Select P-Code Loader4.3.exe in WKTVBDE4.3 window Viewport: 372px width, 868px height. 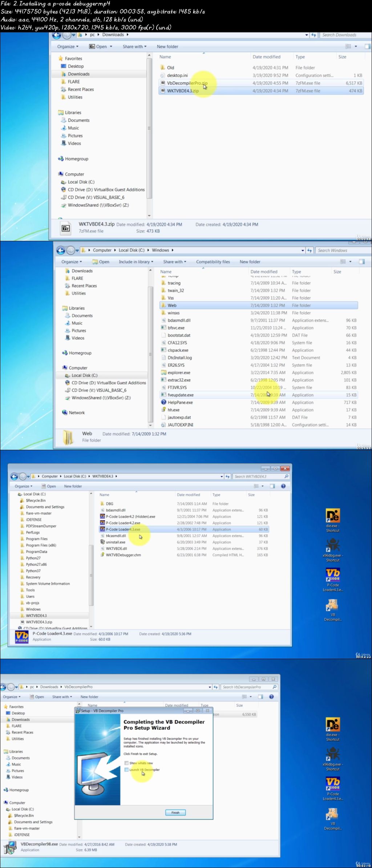click(x=184, y=529)
